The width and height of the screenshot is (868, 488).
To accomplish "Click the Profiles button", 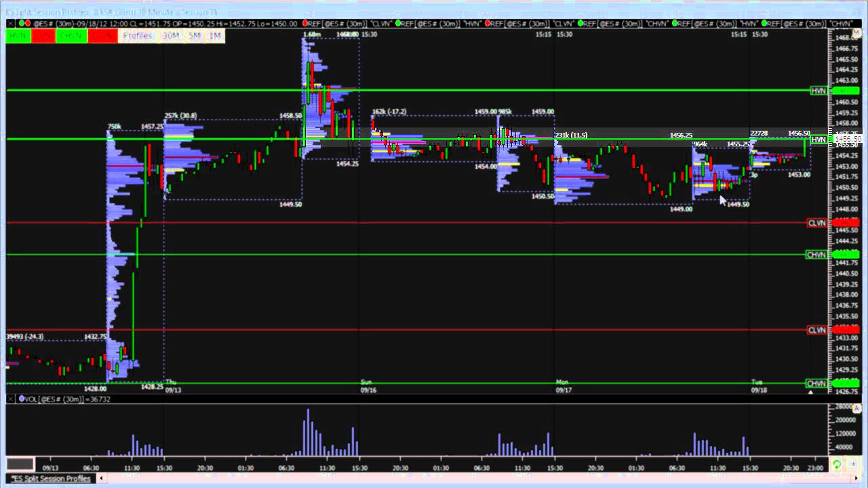I will [138, 35].
